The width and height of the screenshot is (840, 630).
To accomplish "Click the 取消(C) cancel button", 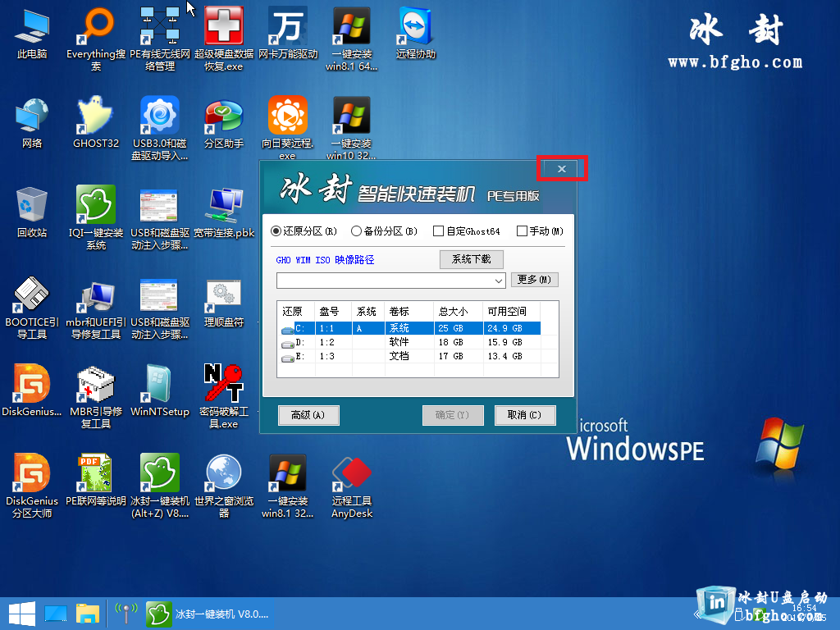I will (x=524, y=415).
